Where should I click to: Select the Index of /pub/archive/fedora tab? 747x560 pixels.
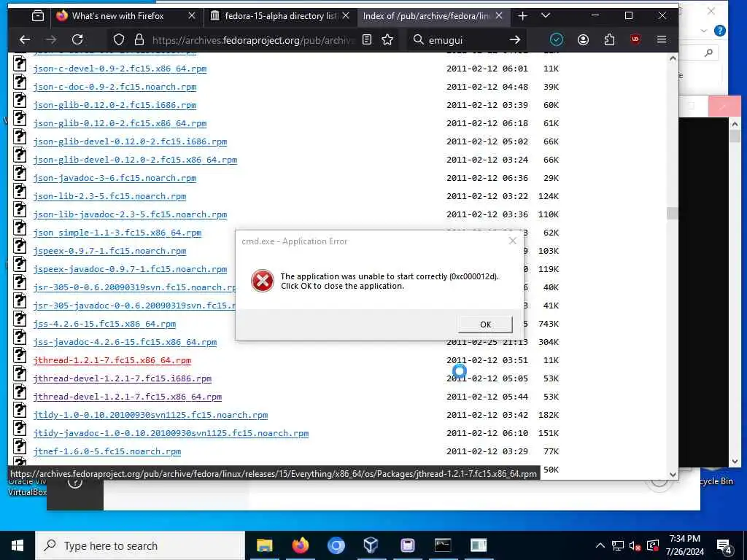[x=427, y=16]
